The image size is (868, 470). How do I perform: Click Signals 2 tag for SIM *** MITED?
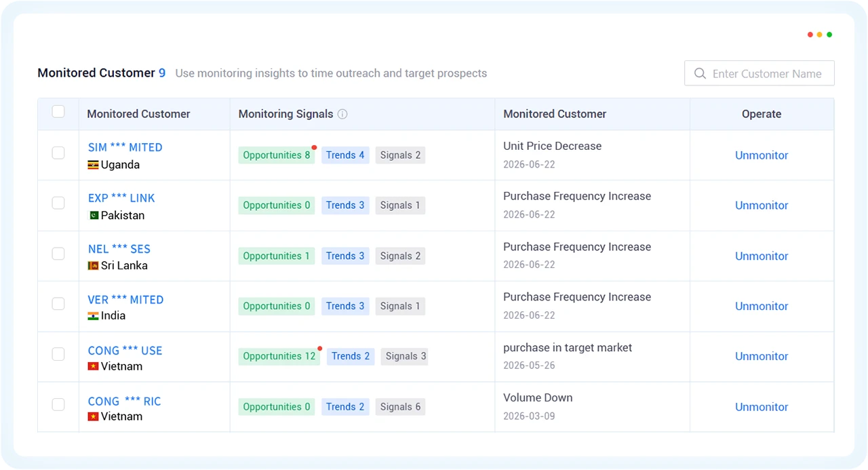tap(400, 155)
